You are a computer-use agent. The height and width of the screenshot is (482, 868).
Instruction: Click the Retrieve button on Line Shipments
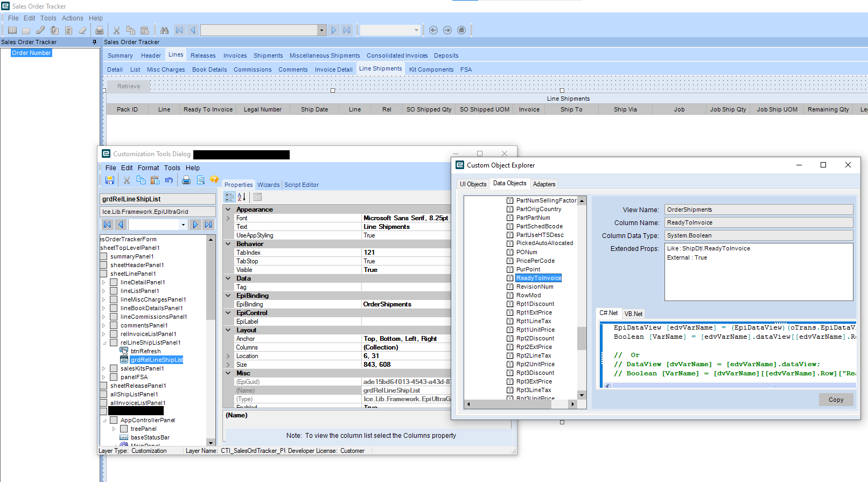pyautogui.click(x=129, y=86)
